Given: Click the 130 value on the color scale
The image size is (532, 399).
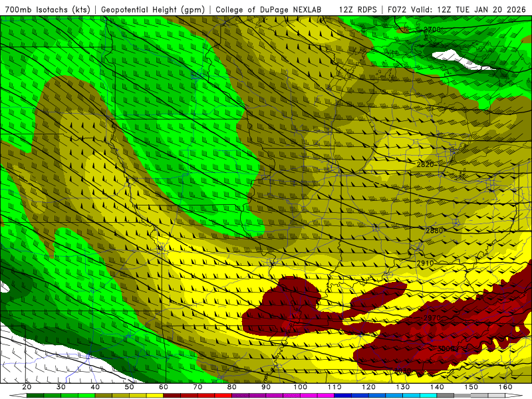Looking at the screenshot, I should click(403, 387).
